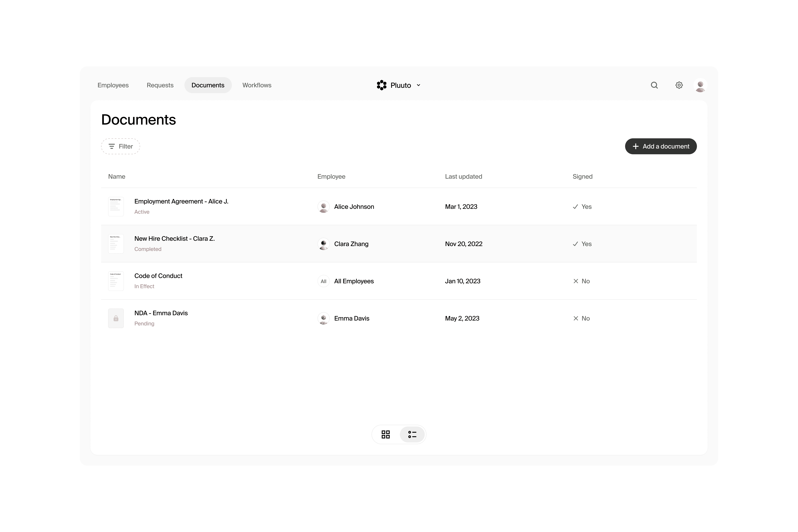Open the Filter options

click(x=120, y=146)
